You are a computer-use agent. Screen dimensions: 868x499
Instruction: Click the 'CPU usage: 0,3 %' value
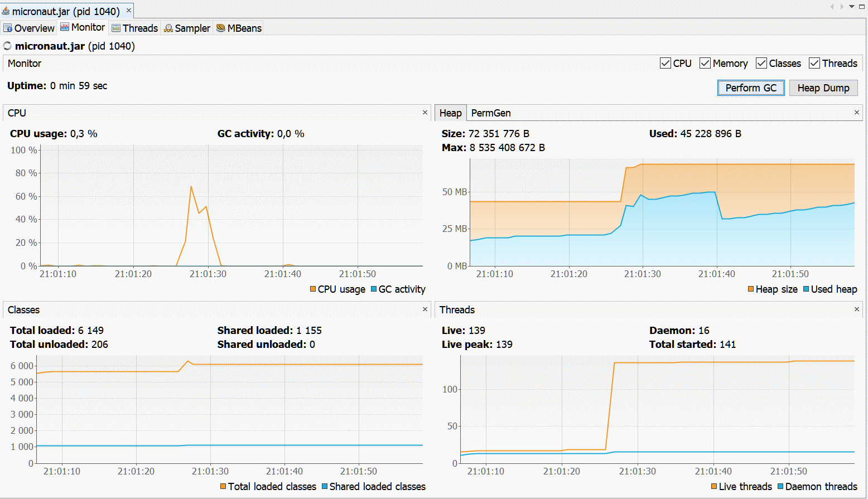click(x=54, y=134)
